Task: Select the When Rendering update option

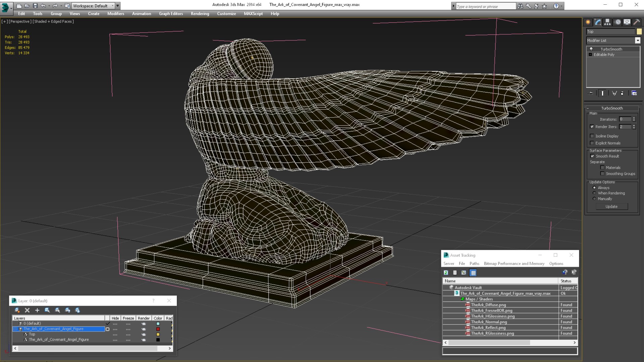Action: [x=594, y=193]
